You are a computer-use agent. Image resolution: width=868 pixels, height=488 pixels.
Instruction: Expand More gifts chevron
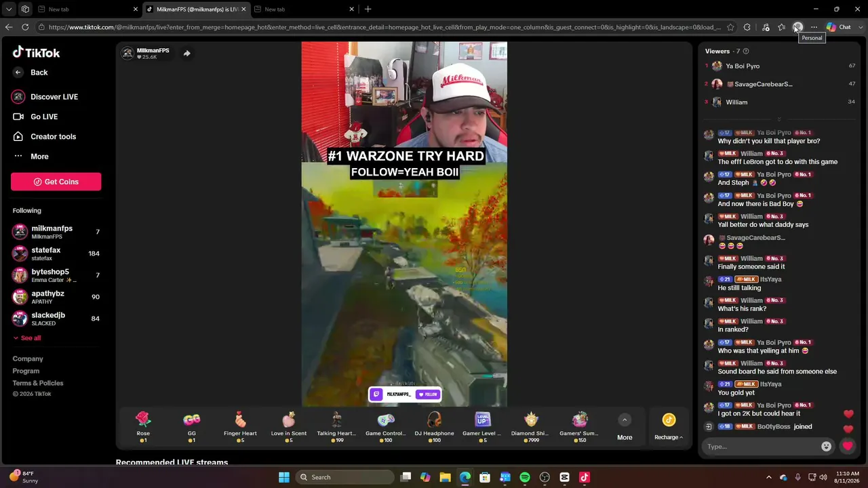point(625,420)
